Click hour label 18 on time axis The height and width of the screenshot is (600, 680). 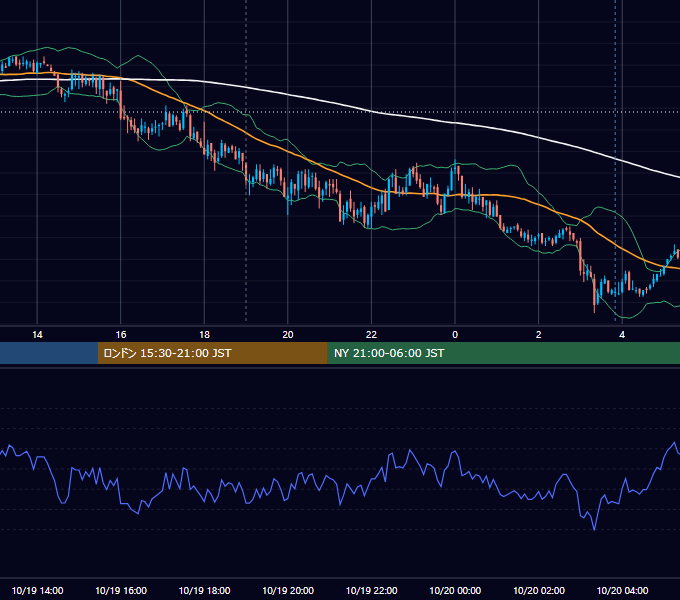pos(204,335)
